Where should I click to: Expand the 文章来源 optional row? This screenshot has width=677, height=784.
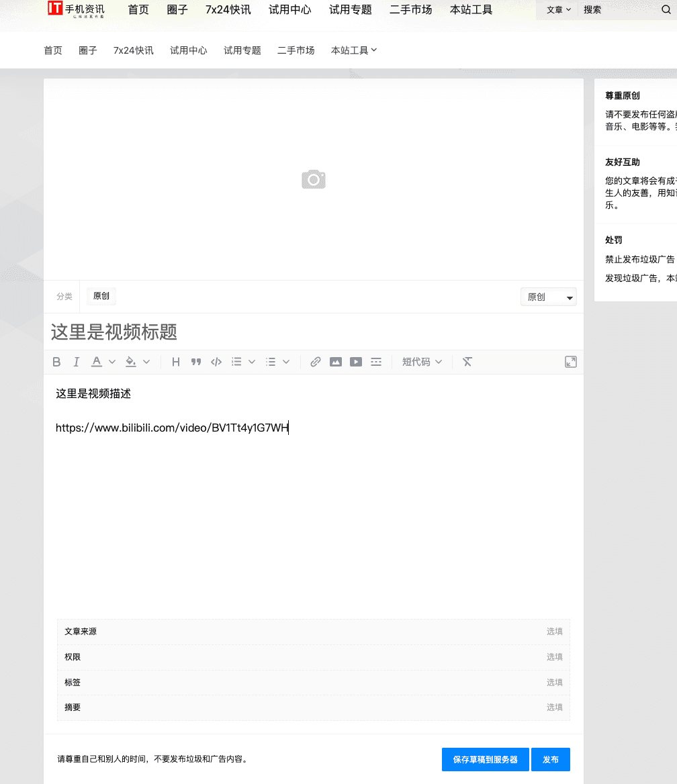coord(314,632)
